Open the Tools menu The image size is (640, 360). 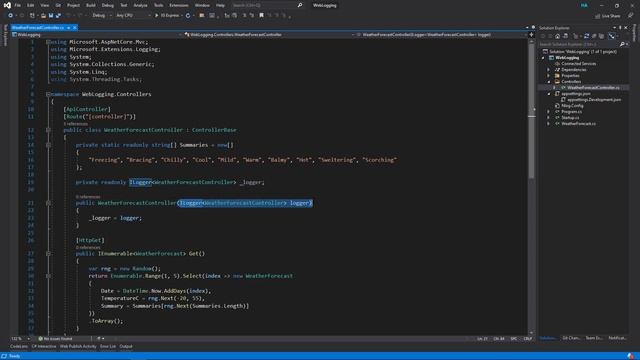[158, 5]
